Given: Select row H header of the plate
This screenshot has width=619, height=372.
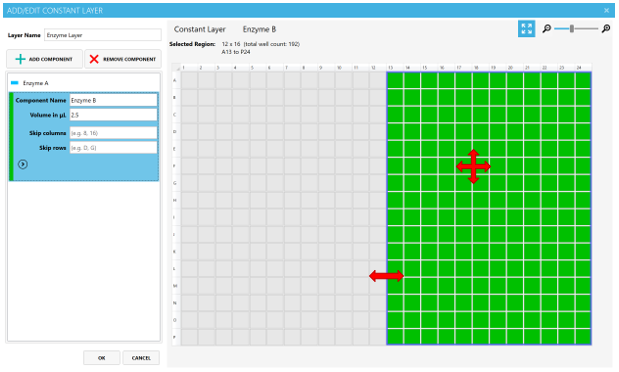Looking at the screenshot, I should [176, 200].
